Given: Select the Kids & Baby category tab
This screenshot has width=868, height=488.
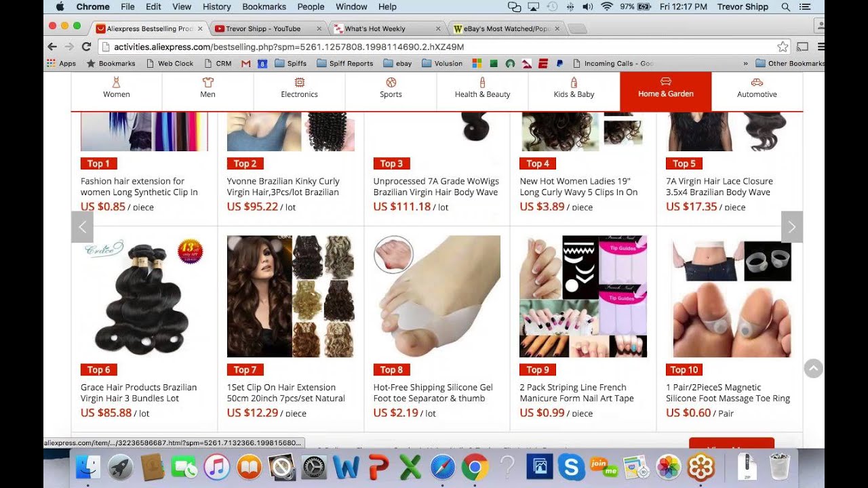Looking at the screenshot, I should 574,91.
